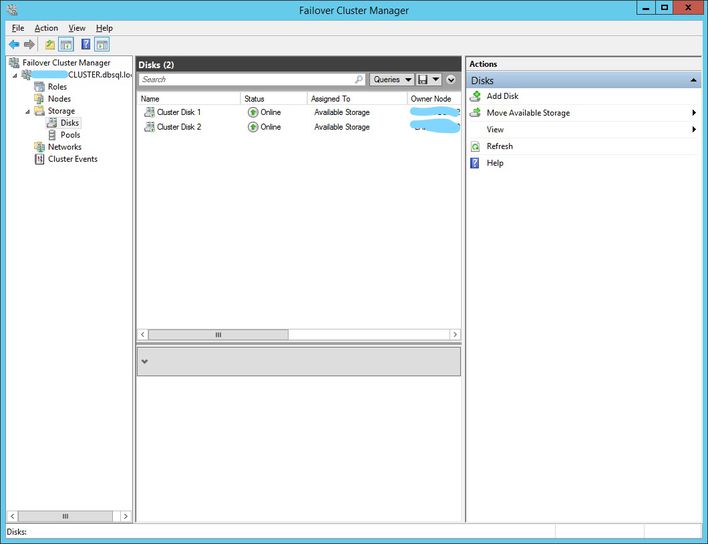Image resolution: width=708 pixels, height=544 pixels.
Task: Select the Cluster Disk 1 row name
Action: pos(179,112)
